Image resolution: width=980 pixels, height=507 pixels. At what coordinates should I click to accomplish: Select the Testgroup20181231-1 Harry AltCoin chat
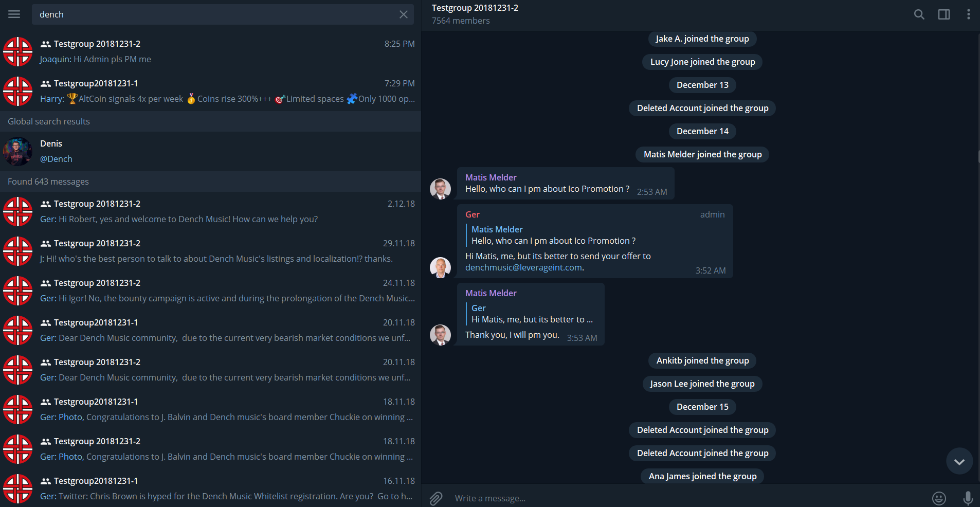coord(210,91)
